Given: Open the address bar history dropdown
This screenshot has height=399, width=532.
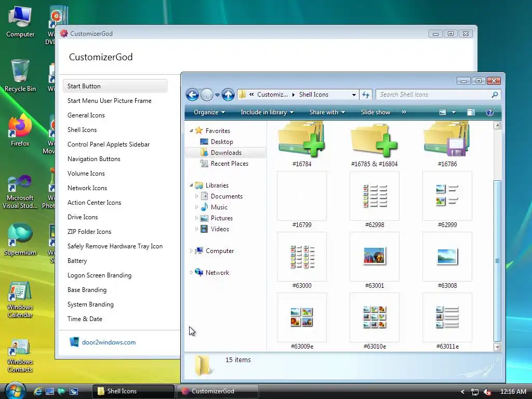Looking at the screenshot, I should point(354,95).
